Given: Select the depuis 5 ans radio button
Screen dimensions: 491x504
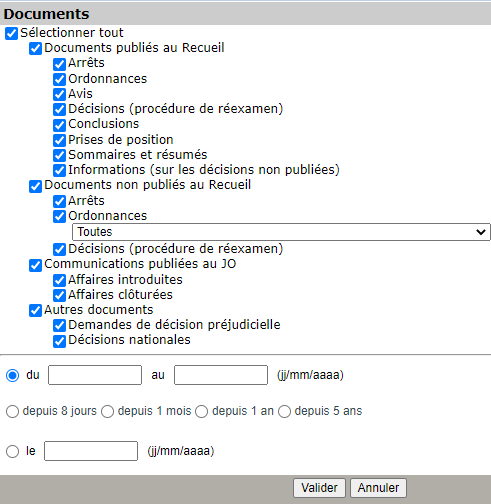Looking at the screenshot, I should (x=284, y=412).
